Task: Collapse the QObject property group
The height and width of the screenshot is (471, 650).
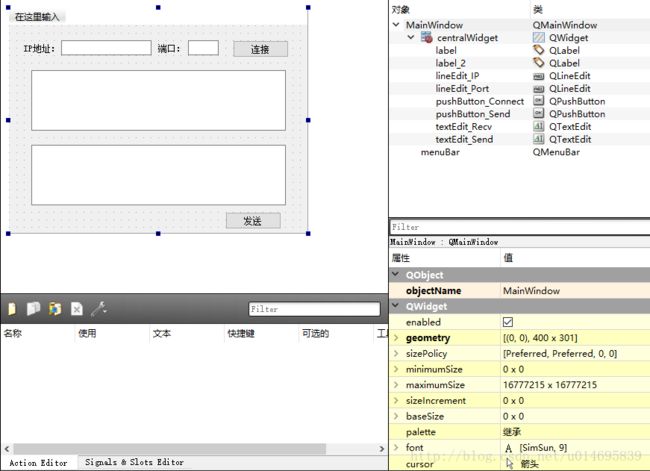Action: pyautogui.click(x=395, y=274)
